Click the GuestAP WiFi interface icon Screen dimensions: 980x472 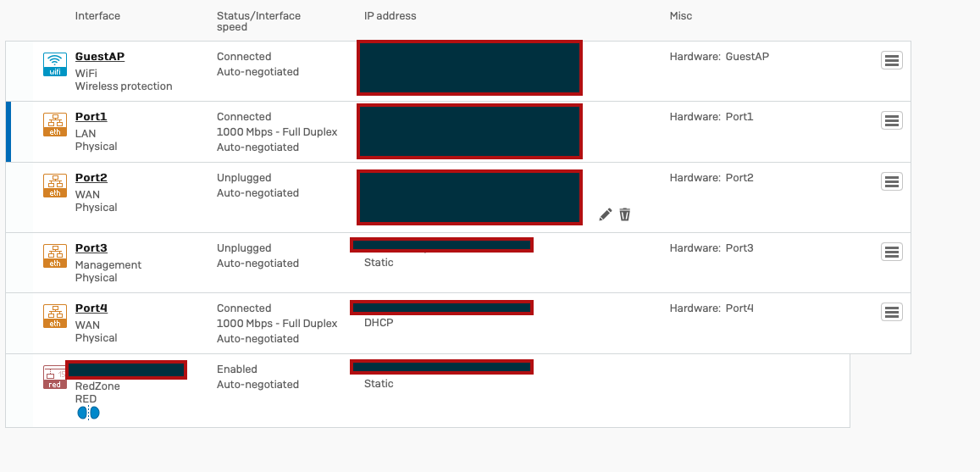pyautogui.click(x=55, y=64)
